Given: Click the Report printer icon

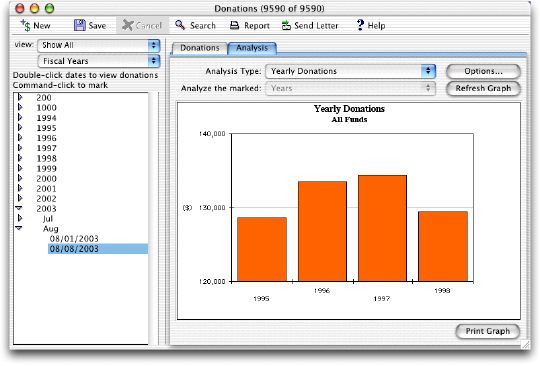Looking at the screenshot, I should [x=235, y=25].
